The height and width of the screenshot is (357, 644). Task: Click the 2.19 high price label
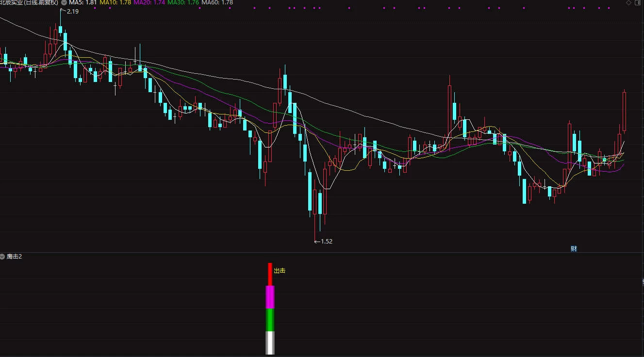[x=73, y=11]
